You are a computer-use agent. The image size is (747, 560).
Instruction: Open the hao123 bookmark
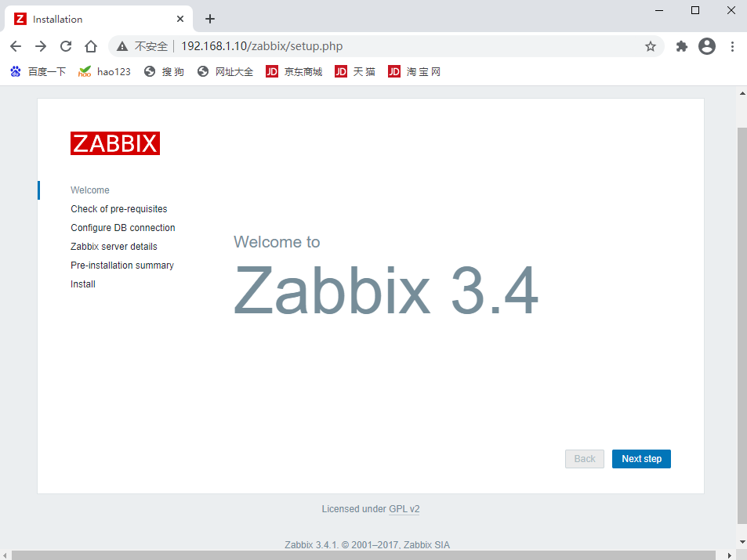(x=104, y=72)
